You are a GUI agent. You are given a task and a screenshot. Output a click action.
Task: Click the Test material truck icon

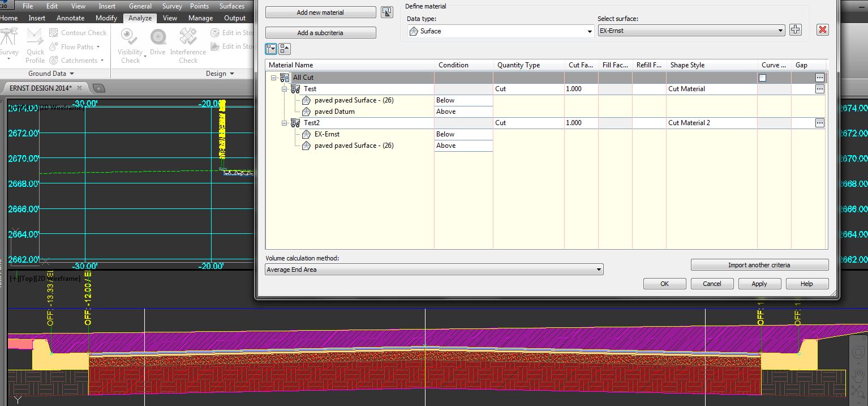(x=295, y=89)
